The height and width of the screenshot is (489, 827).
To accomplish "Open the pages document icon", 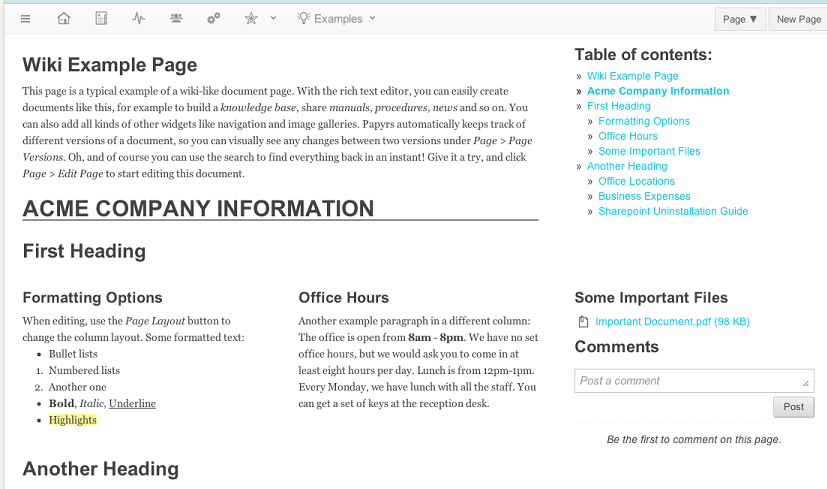I will tap(101, 18).
